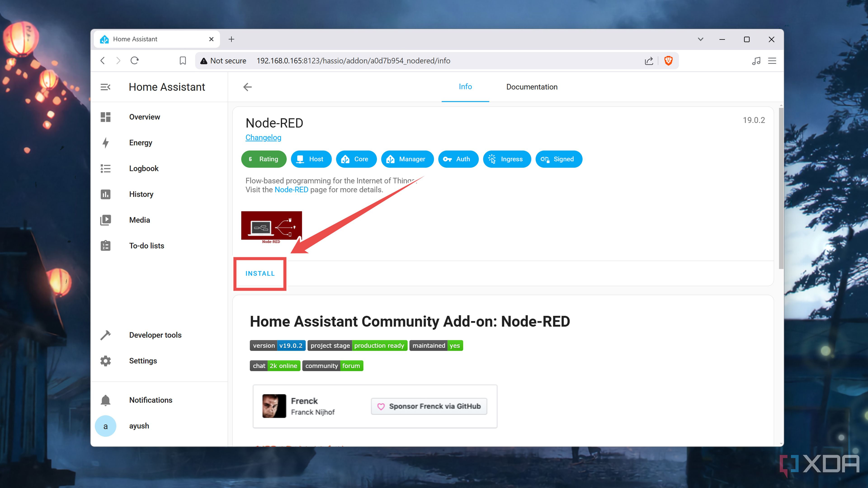View Notifications

[151, 400]
